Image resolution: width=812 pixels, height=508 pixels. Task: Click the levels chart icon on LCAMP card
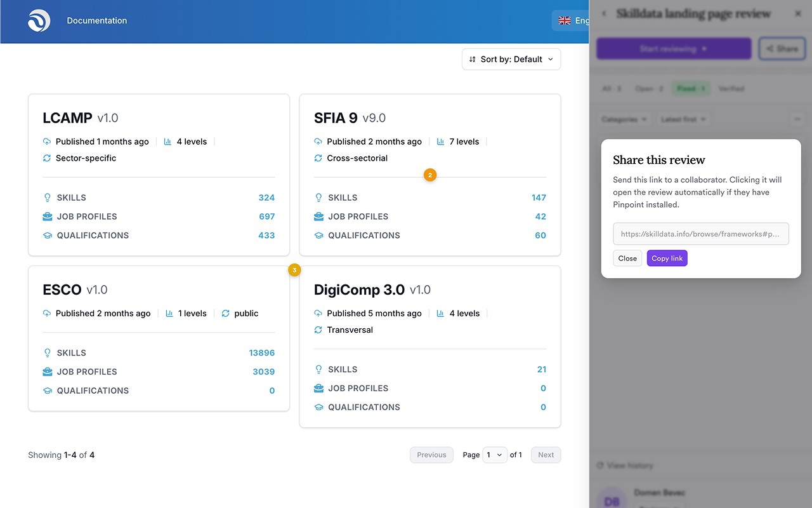click(x=168, y=142)
